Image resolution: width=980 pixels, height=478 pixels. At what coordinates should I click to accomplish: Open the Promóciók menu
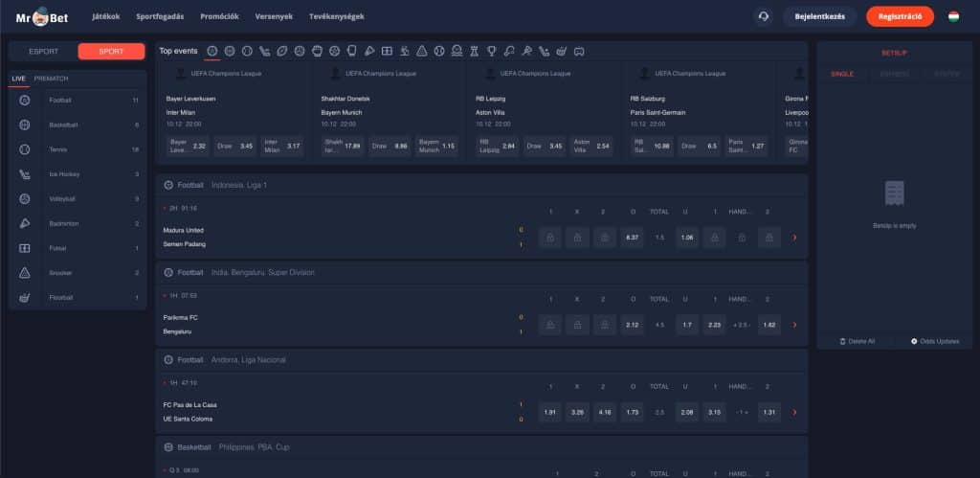click(220, 16)
